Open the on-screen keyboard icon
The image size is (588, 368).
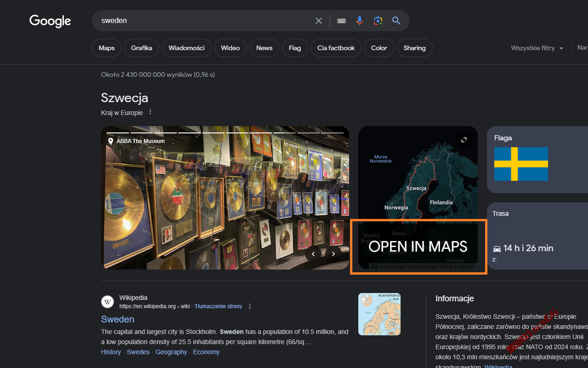coord(341,21)
